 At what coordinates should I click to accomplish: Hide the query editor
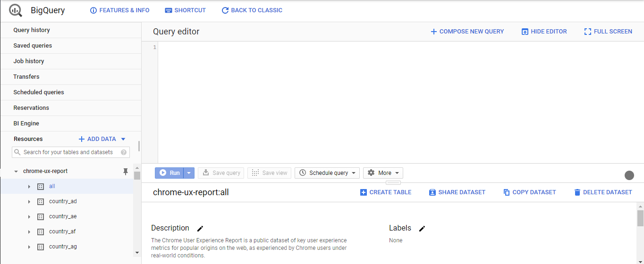[544, 32]
